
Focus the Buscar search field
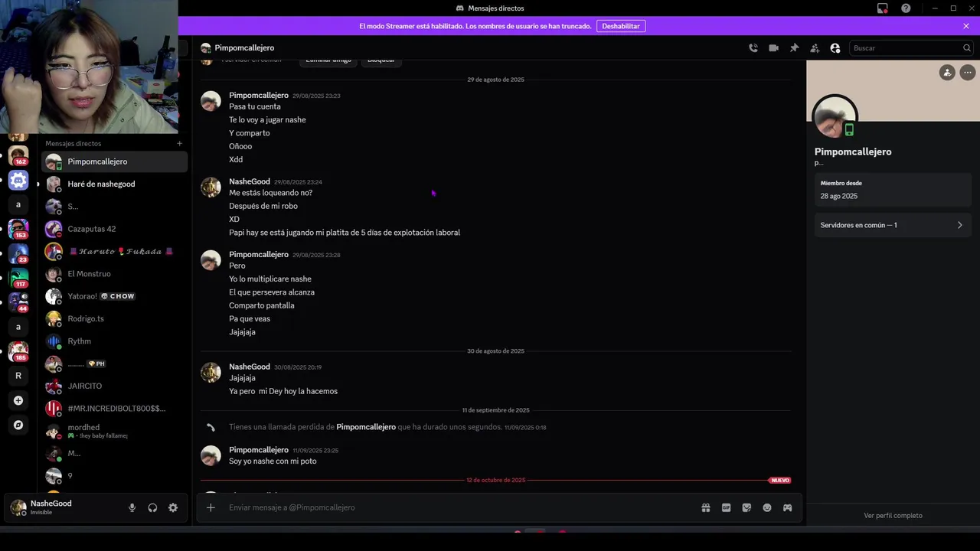tap(906, 48)
